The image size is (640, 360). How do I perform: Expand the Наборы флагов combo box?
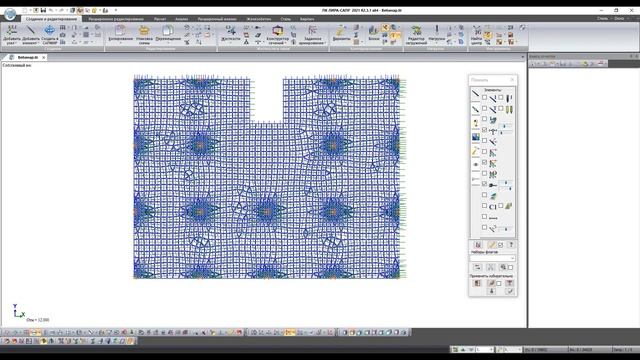click(492, 258)
